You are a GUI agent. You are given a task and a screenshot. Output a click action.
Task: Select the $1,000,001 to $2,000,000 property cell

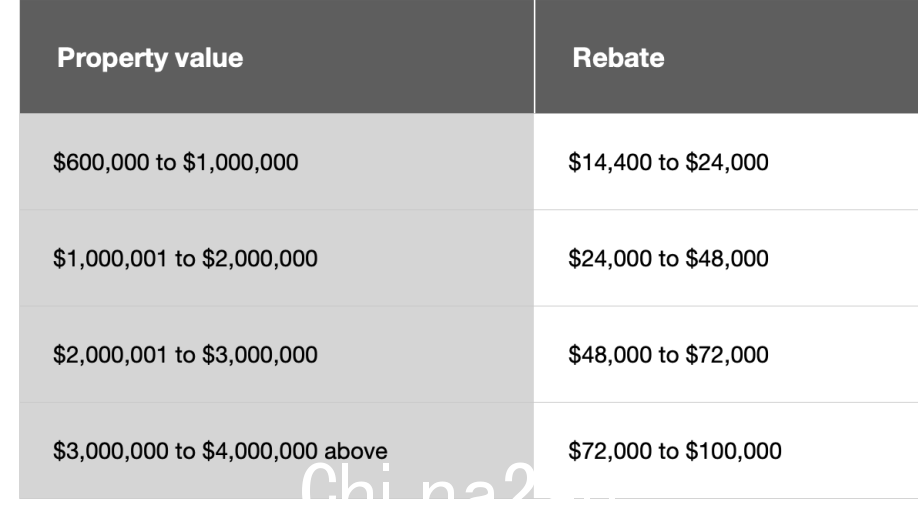point(276,258)
